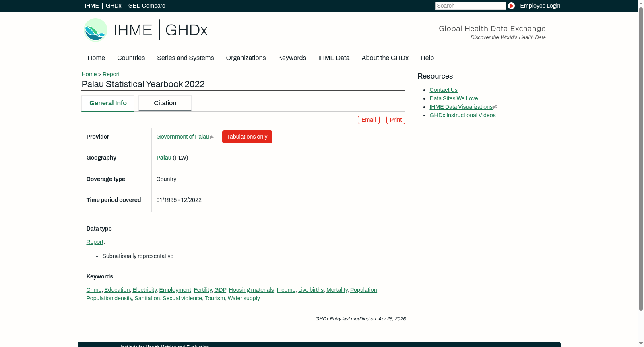Viewport: 644px width, 347px height.
Task: Switch to the Citation tab
Action: pyautogui.click(x=165, y=103)
